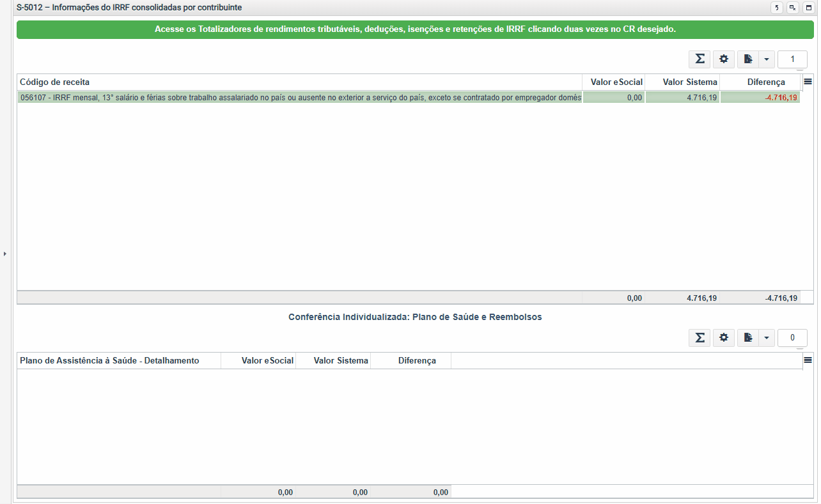
Task: Click the Valor eSocial header in the receita grid
Action: (x=613, y=82)
